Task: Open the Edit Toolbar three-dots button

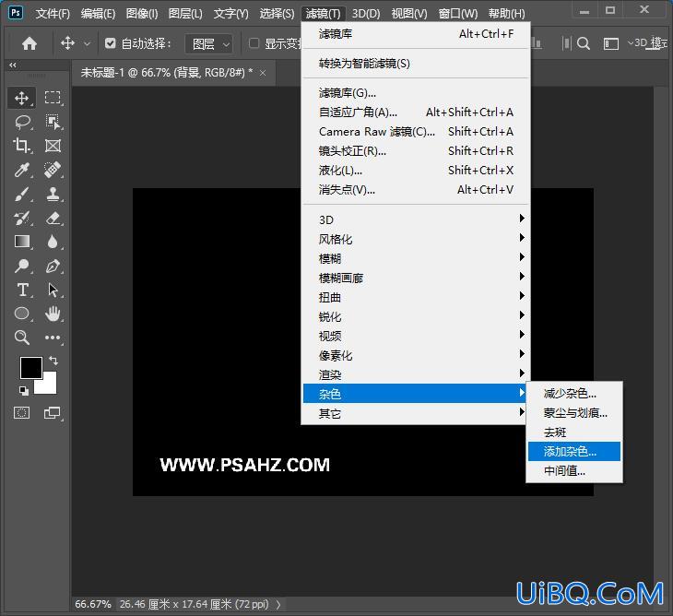Action: click(x=53, y=338)
